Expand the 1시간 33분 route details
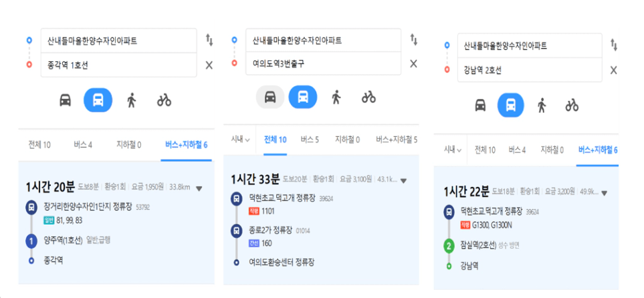 pyautogui.click(x=403, y=180)
